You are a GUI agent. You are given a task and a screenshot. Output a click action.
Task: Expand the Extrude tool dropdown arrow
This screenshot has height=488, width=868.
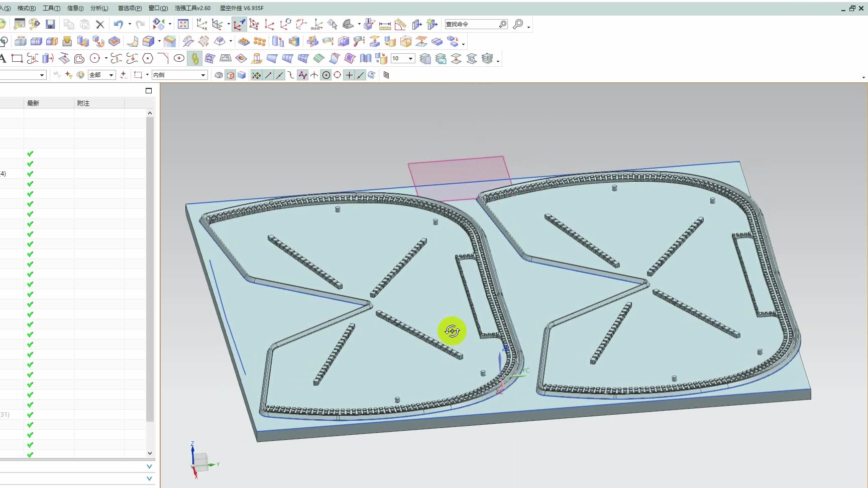pyautogui.click(x=159, y=41)
